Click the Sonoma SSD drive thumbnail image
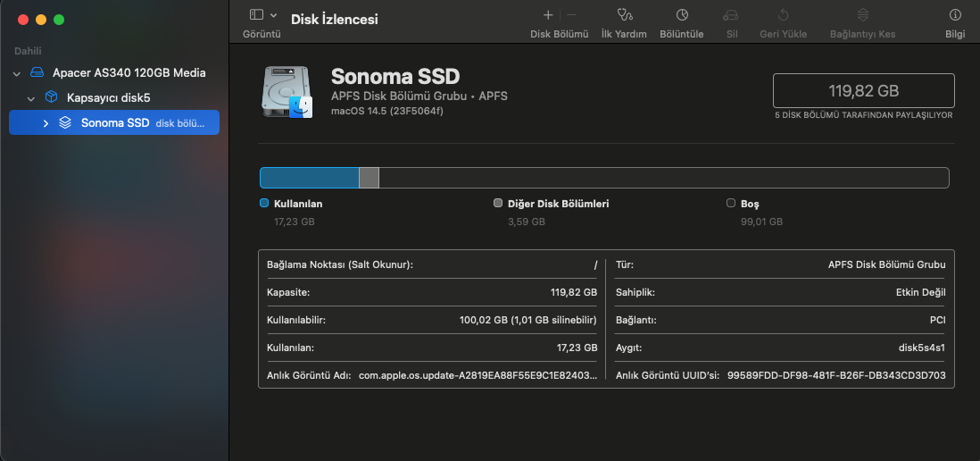 (x=287, y=91)
